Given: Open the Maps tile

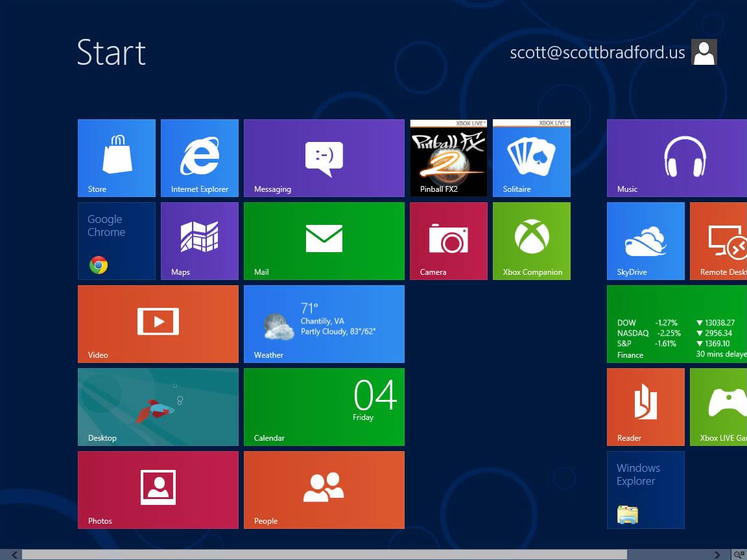Looking at the screenshot, I should 200,241.
